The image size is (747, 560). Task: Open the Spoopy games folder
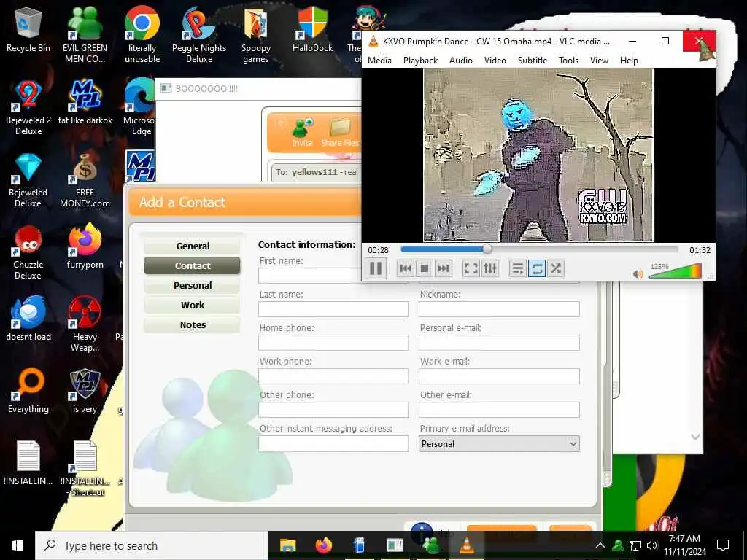[256, 35]
